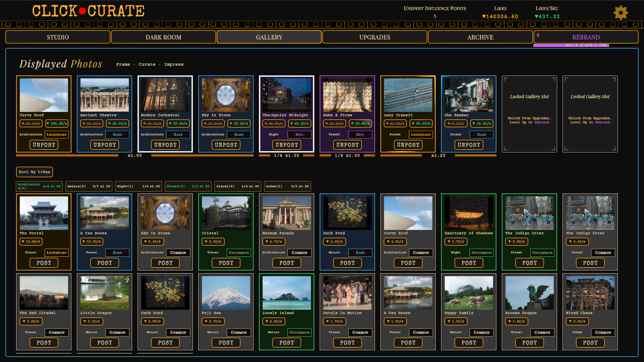Click the Legendary badge on The Portal
644x362 pixels.
click(x=56, y=253)
